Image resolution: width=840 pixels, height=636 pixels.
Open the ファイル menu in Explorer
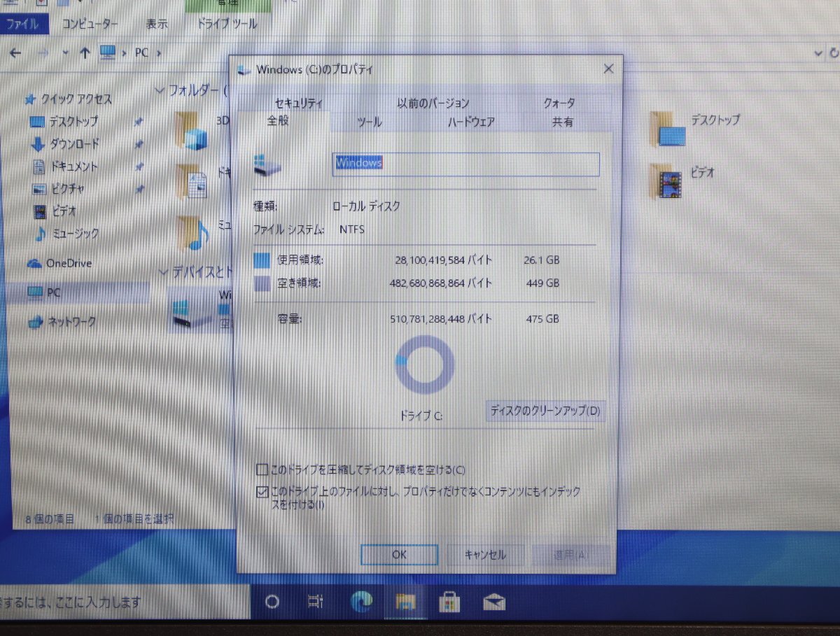tap(23, 24)
